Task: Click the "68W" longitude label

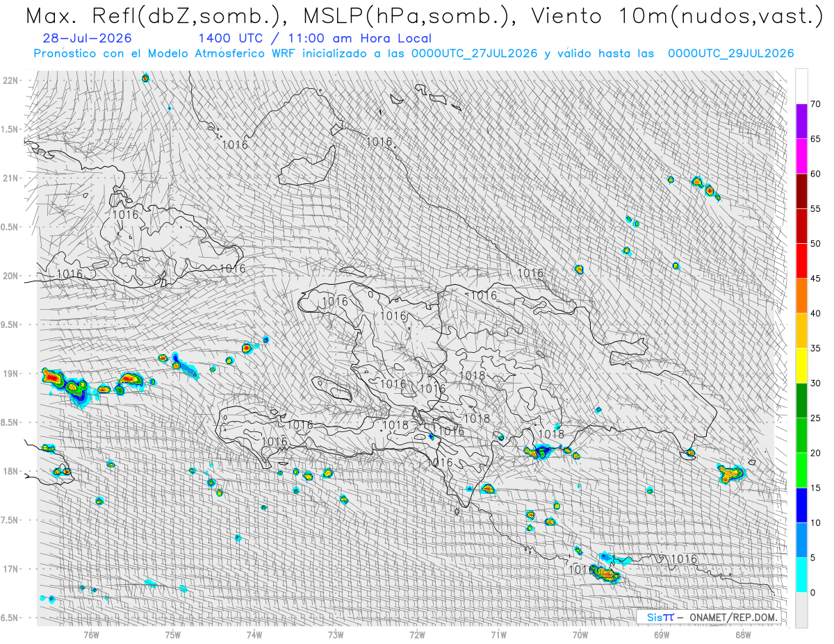Action: pyautogui.click(x=742, y=634)
